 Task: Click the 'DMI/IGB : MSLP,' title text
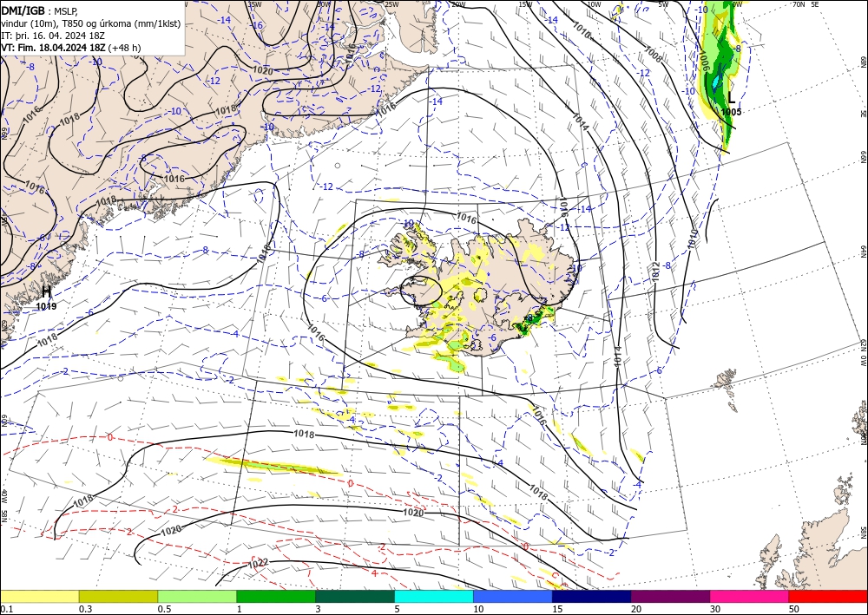[x=39, y=10]
